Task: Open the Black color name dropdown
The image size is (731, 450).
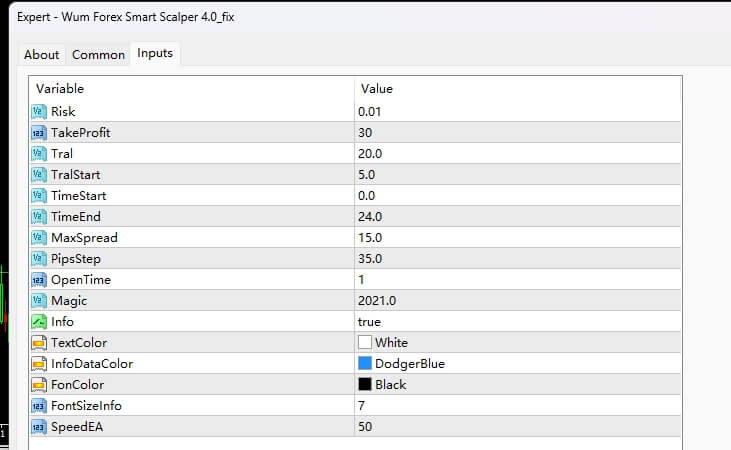Action: point(391,384)
